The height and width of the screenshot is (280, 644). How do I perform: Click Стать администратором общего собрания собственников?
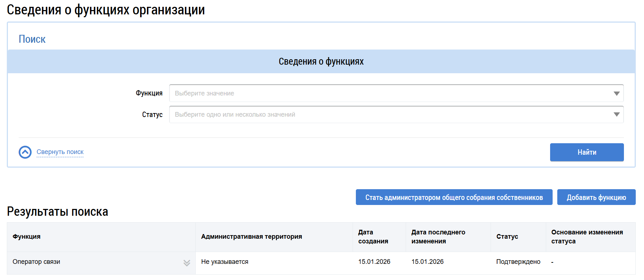pos(454,197)
